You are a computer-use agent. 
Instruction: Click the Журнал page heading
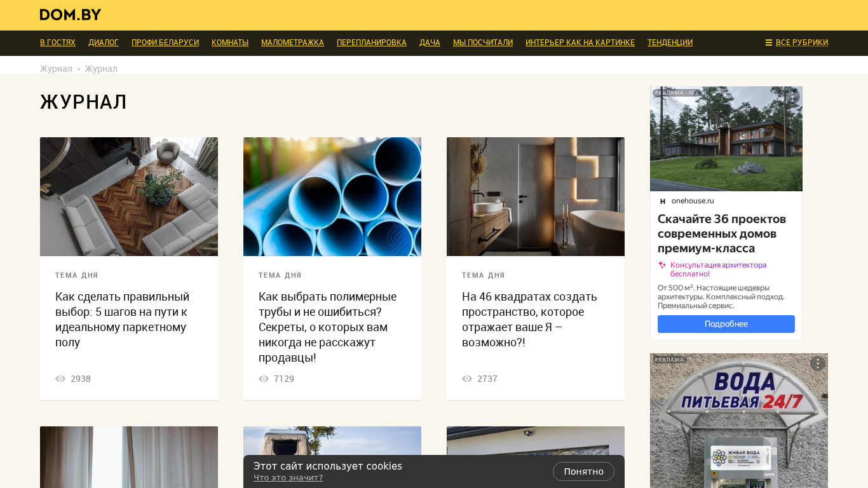point(83,102)
